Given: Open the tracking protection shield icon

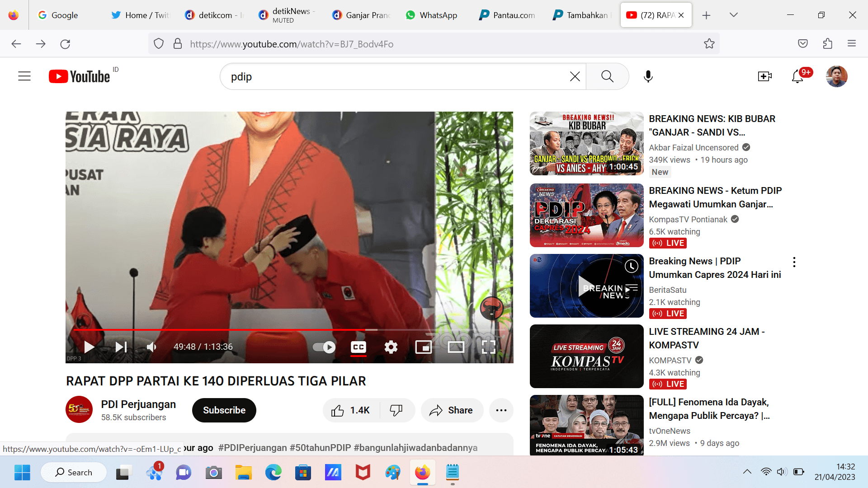Looking at the screenshot, I should coord(159,44).
